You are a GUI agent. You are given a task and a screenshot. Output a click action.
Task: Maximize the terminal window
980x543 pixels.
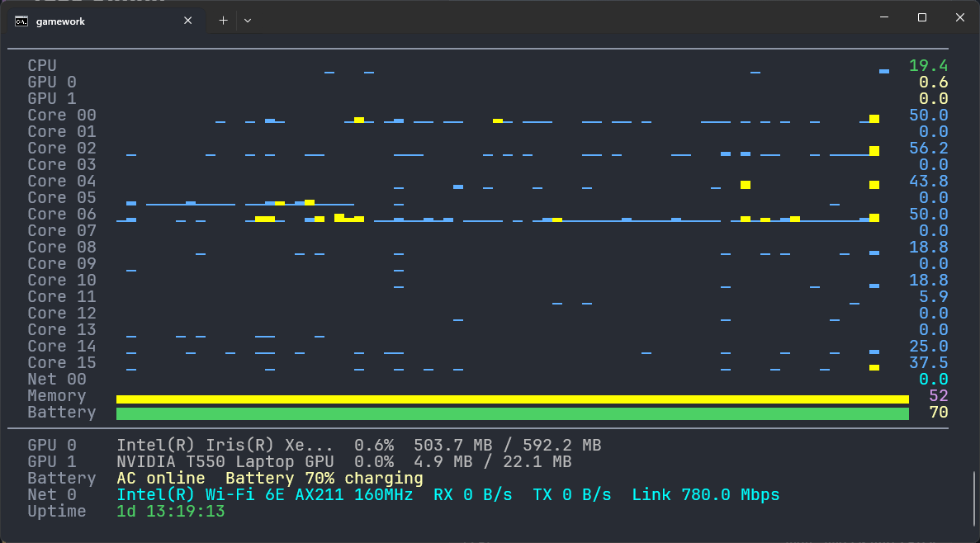(x=922, y=17)
